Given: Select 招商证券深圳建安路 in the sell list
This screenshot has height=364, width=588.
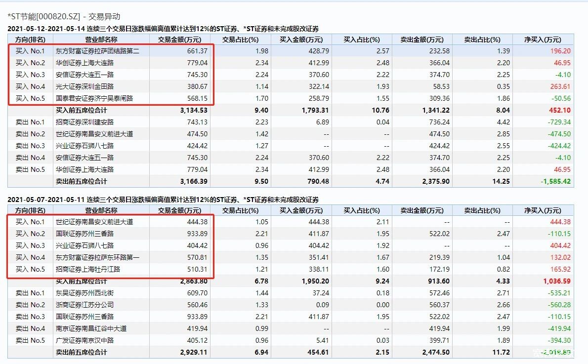Looking at the screenshot, I should pos(85,122).
